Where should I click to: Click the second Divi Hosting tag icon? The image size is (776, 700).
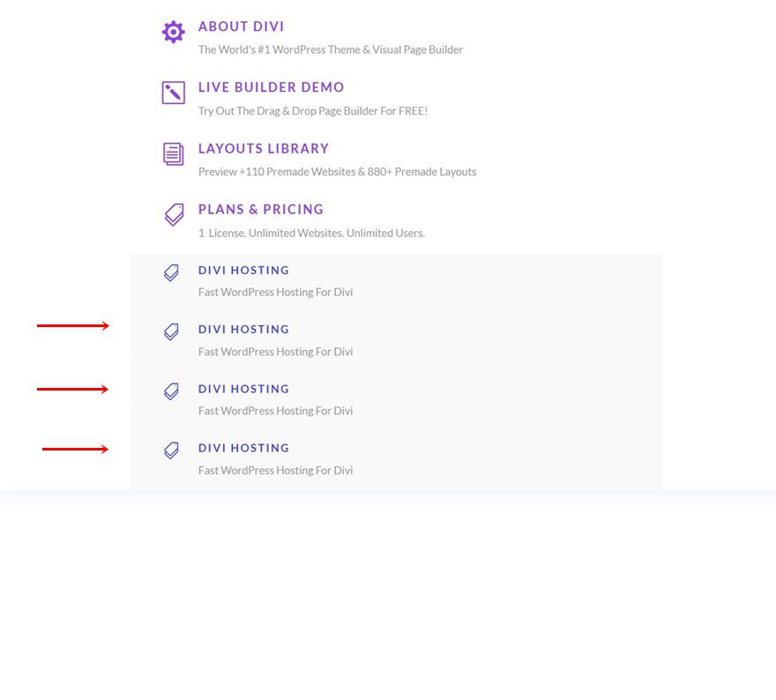(x=171, y=332)
